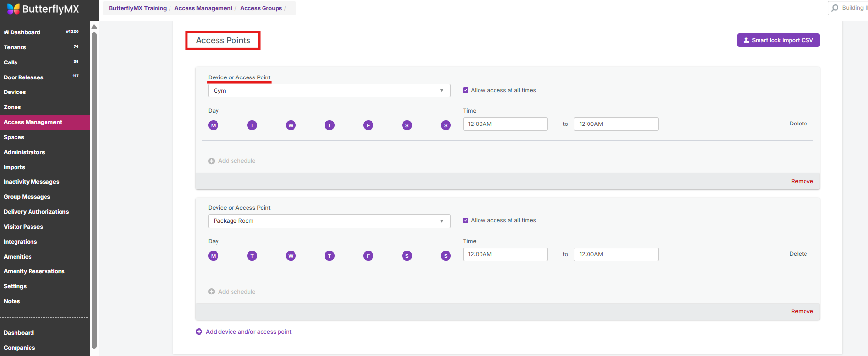Select Amenity Reservations in sidebar menu
Viewport: 868px width, 356px height.
34,271
